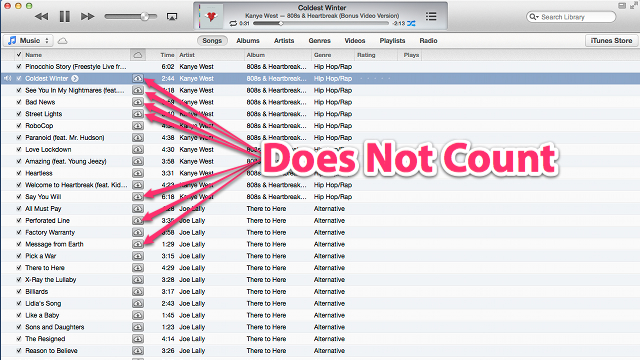Download All Must Pay from iCloud
This screenshot has width=640, height=360.
pos(138,209)
